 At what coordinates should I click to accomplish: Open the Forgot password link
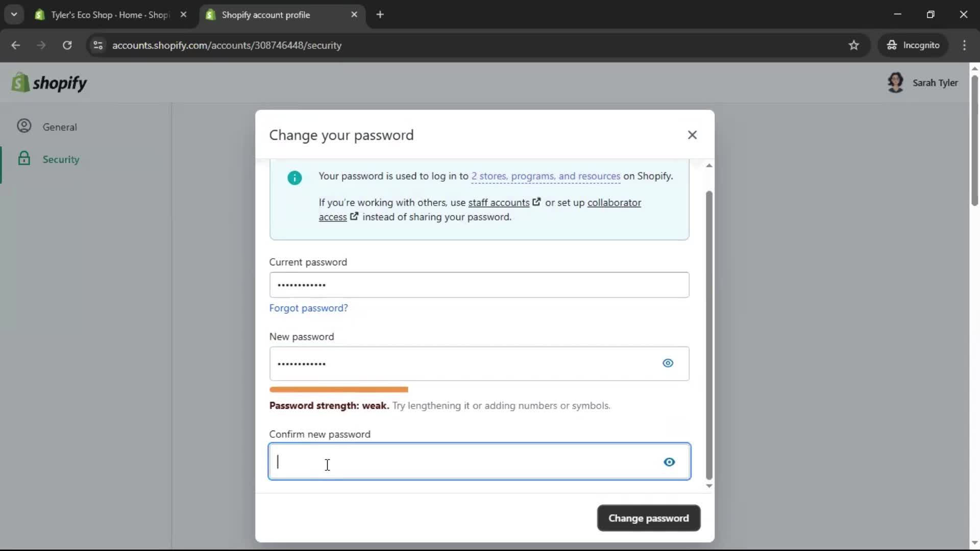(x=308, y=308)
